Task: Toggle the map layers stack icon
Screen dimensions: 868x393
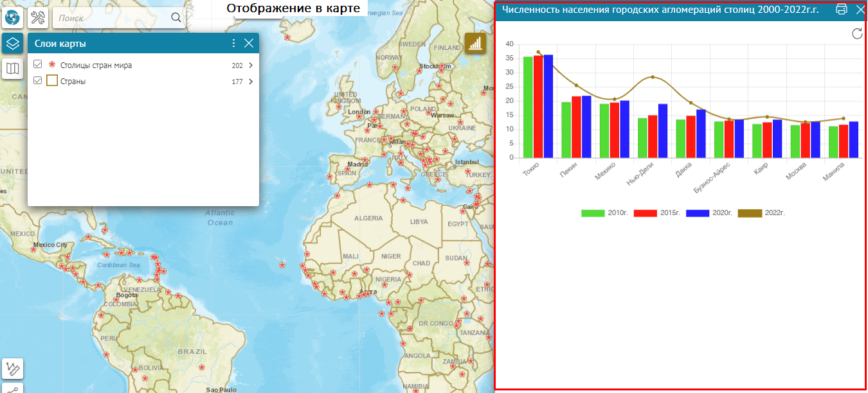Action: (x=12, y=44)
